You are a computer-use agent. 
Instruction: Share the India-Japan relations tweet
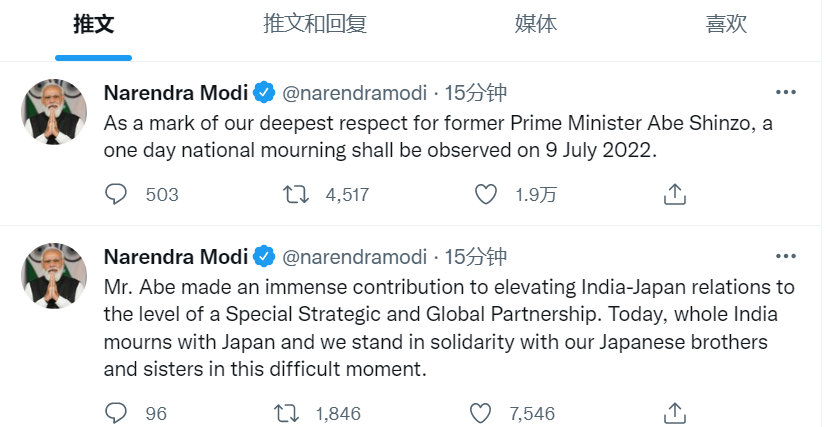tap(675, 412)
